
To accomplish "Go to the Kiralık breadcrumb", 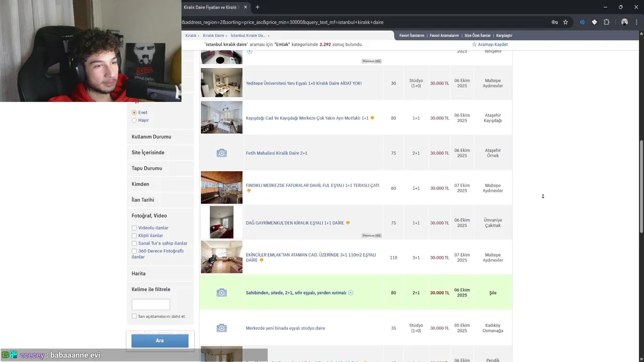I will [x=191, y=36].
